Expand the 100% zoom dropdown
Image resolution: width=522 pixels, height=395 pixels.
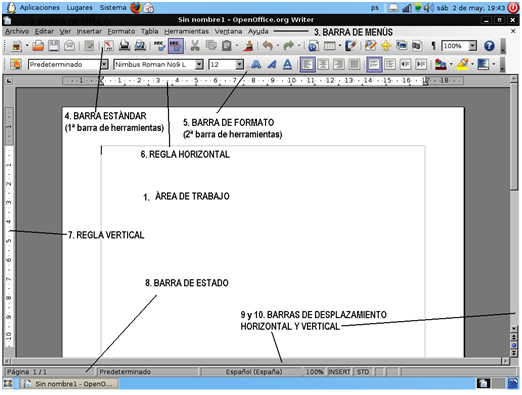473,46
